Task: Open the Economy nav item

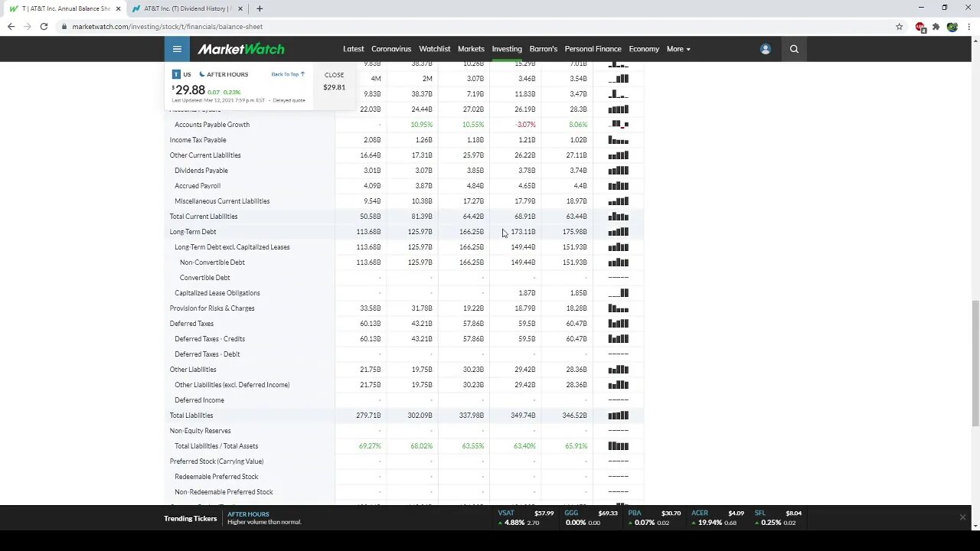Action: (644, 49)
